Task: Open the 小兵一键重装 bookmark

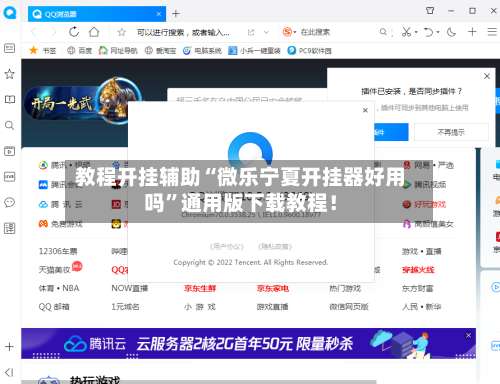Action: [x=254, y=51]
